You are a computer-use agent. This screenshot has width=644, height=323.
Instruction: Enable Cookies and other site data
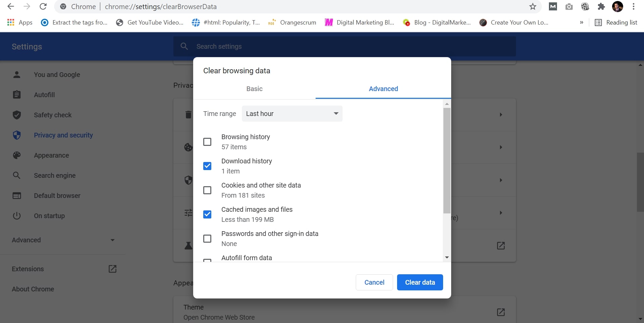pyautogui.click(x=207, y=190)
